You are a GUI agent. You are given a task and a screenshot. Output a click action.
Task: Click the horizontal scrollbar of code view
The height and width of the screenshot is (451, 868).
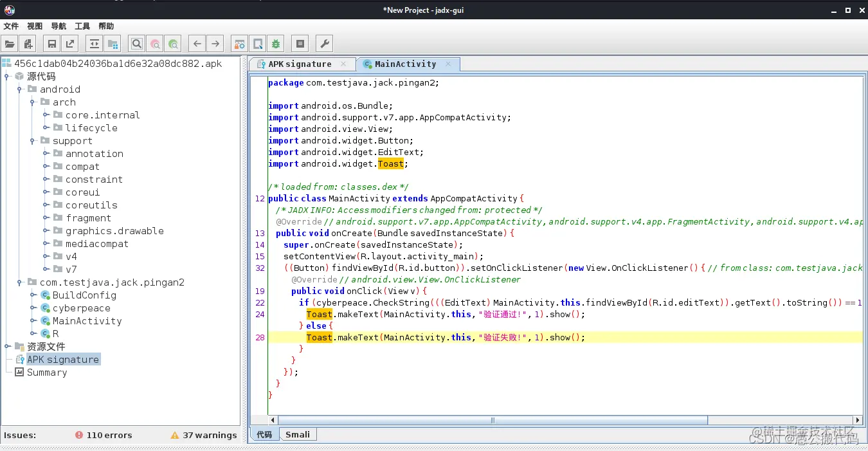[x=493, y=420]
